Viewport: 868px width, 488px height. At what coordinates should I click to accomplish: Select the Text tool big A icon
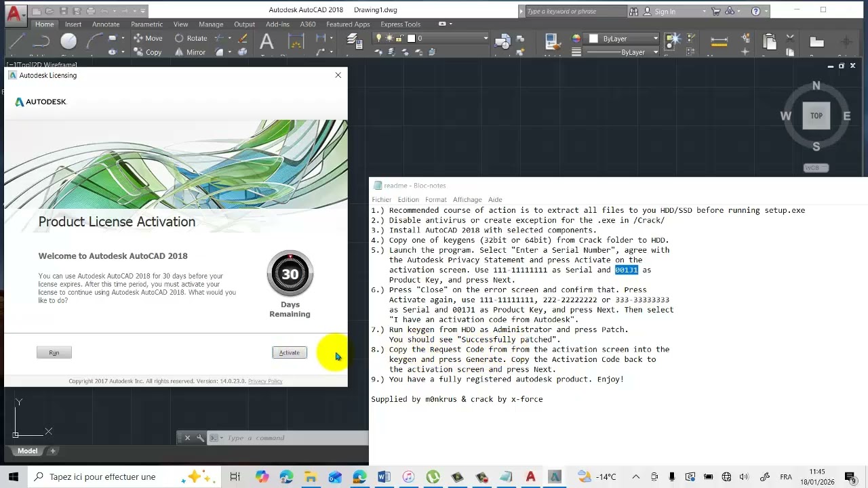(267, 43)
